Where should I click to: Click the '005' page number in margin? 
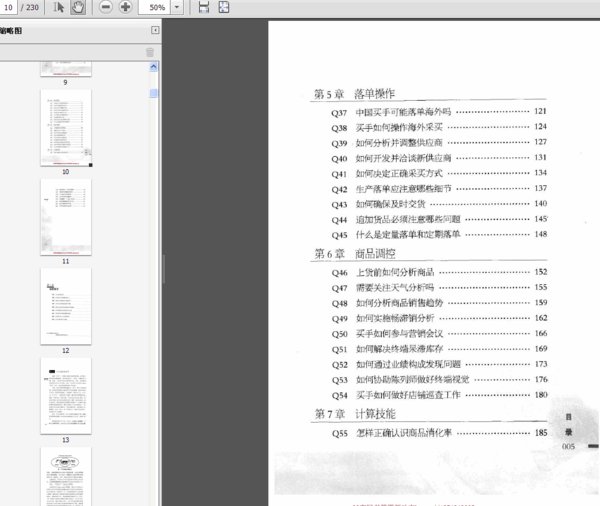tap(568, 446)
